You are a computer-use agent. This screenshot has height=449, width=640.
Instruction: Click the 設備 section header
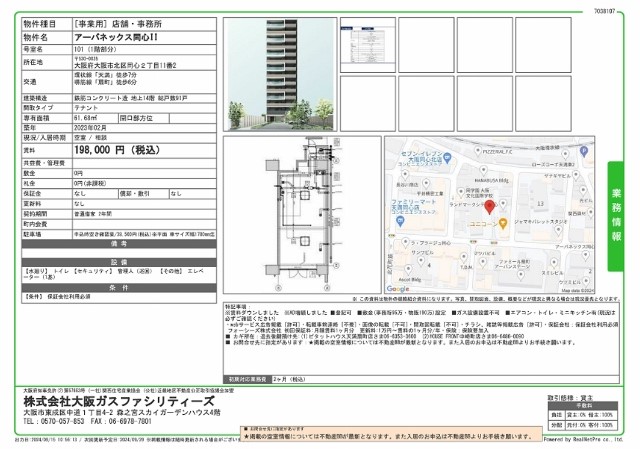pyautogui.click(x=119, y=262)
